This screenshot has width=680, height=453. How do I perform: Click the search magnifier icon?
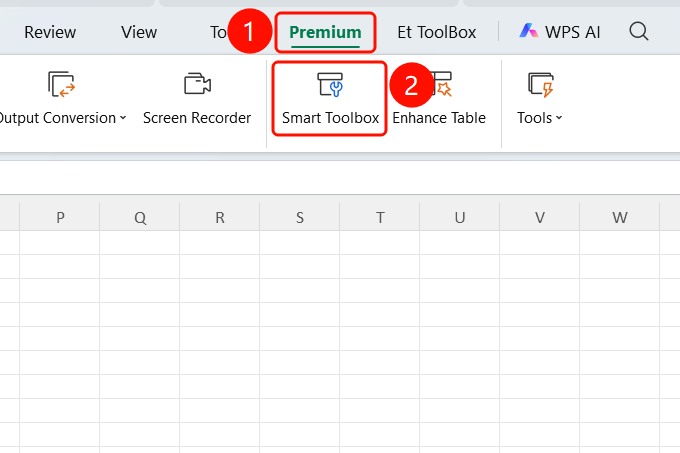click(x=639, y=32)
